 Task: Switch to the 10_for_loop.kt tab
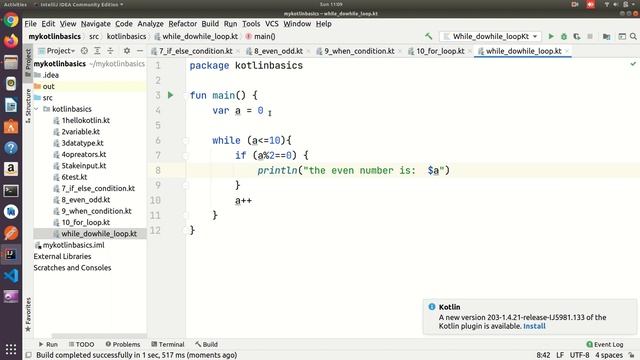tap(440, 51)
